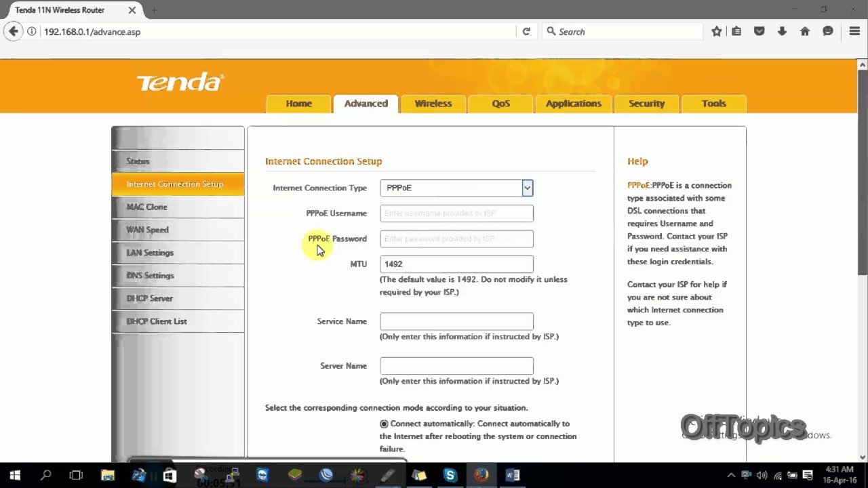Click the scrollbar up arrow
Screen dimensions: 868x488
pos(863,65)
